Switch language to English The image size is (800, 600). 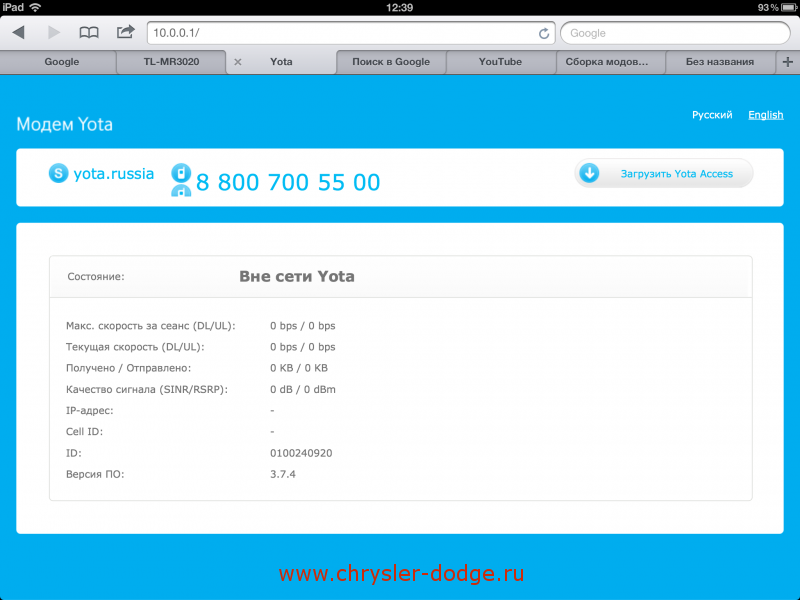click(x=766, y=115)
